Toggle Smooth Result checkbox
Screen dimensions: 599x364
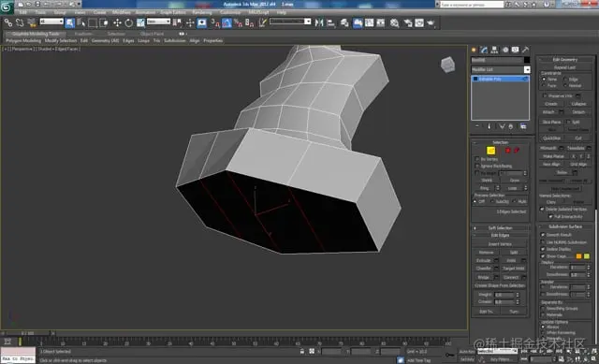tap(543, 235)
